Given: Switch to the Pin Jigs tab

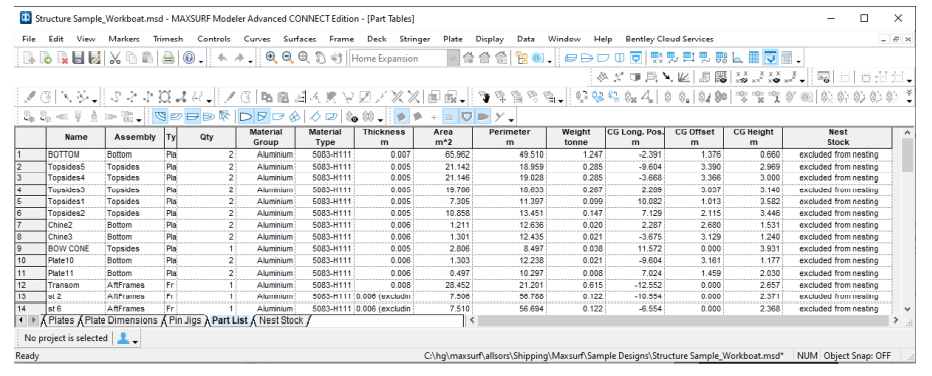Looking at the screenshot, I should (x=184, y=321).
